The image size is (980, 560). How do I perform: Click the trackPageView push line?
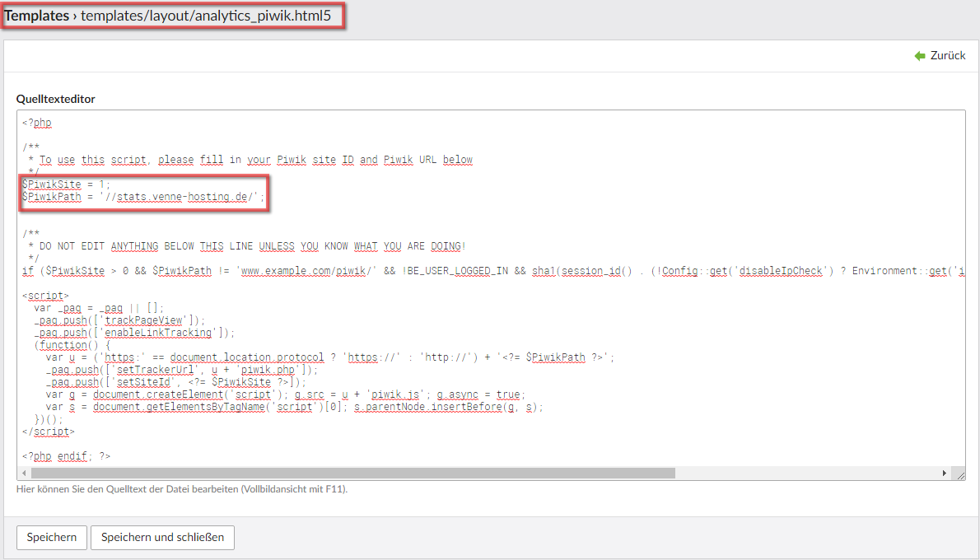[x=119, y=320]
